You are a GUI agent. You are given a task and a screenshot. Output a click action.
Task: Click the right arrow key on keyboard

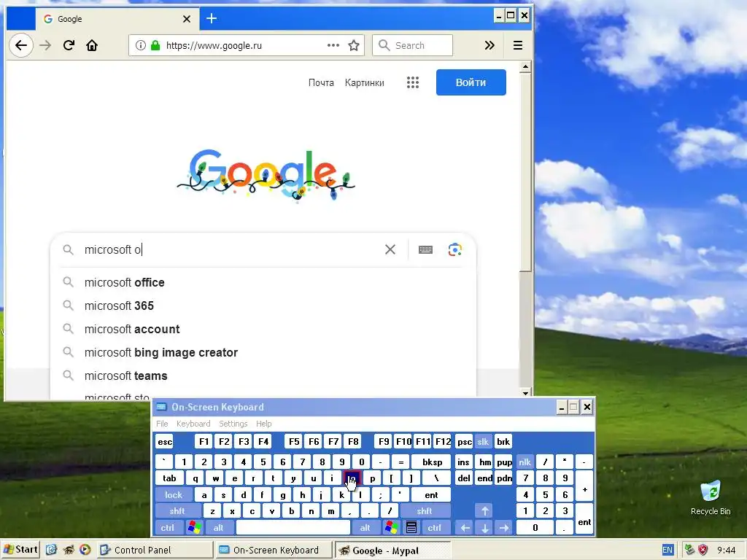coord(504,528)
